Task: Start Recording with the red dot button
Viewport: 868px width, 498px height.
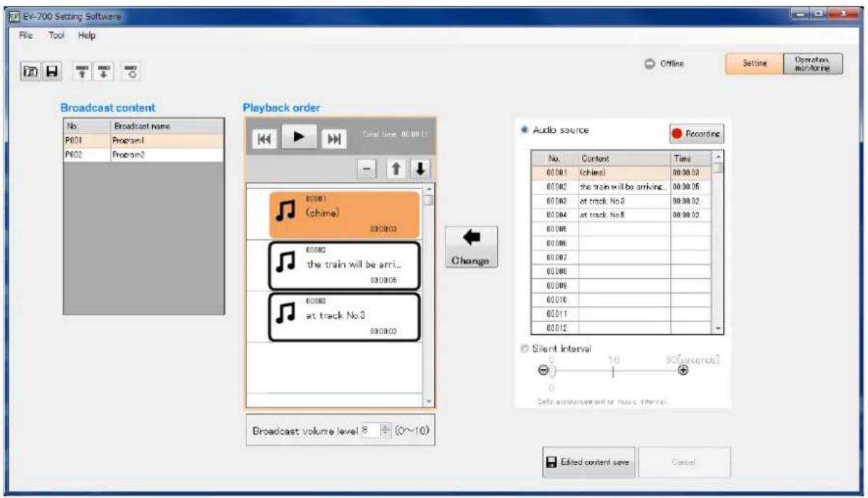Action: [x=696, y=133]
